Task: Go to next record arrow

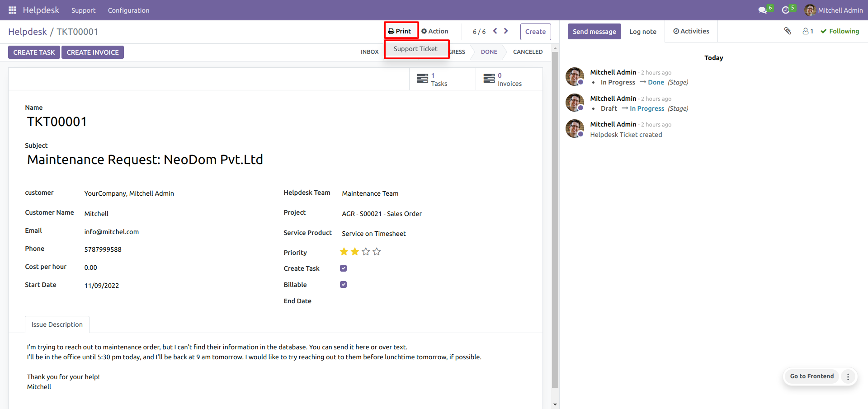Action: pyautogui.click(x=506, y=31)
